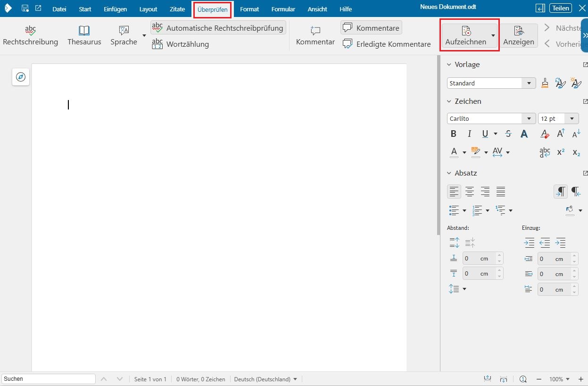
Task: Open the Rechtschreibung spelling check
Action: [x=30, y=36]
